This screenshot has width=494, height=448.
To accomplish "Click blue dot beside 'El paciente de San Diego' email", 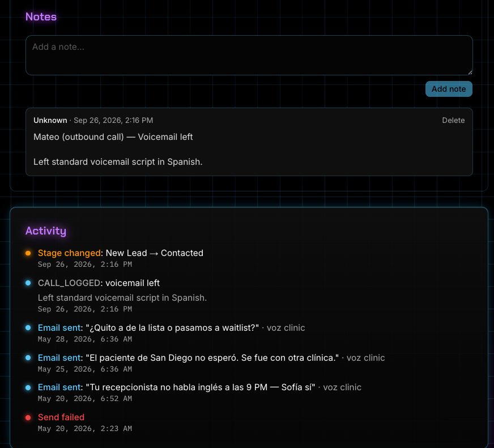I will point(28,357).
